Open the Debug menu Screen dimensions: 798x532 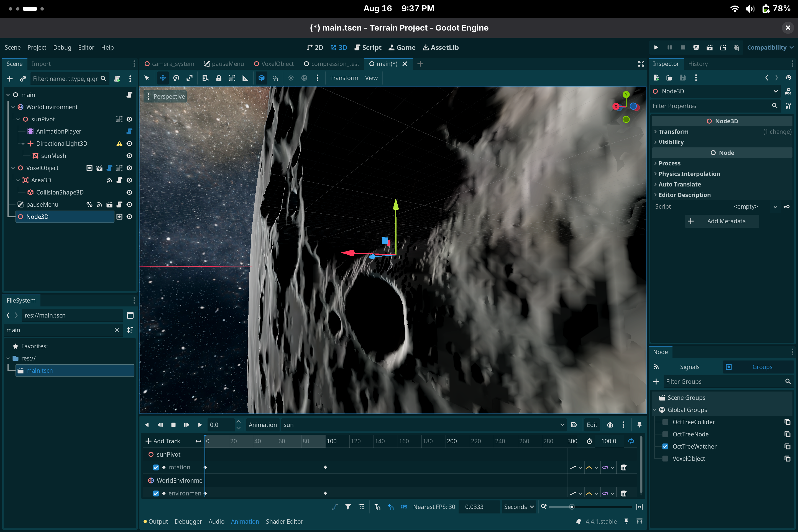pos(62,47)
